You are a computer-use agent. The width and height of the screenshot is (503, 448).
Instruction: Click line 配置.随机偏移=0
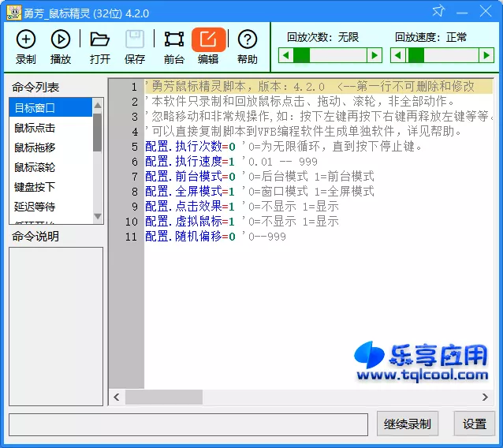pyautogui.click(x=190, y=237)
